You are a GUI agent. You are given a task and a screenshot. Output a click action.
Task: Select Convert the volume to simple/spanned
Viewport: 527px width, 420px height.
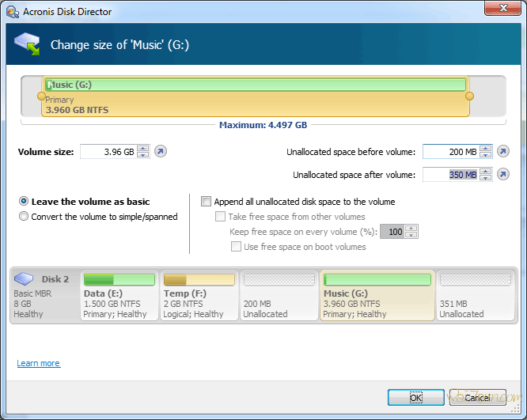(25, 217)
